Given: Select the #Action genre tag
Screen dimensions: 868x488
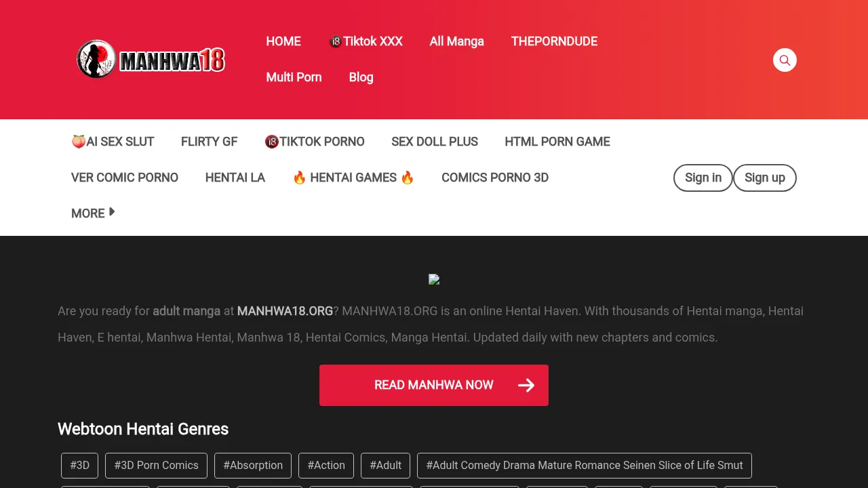Looking at the screenshot, I should coord(326,466).
